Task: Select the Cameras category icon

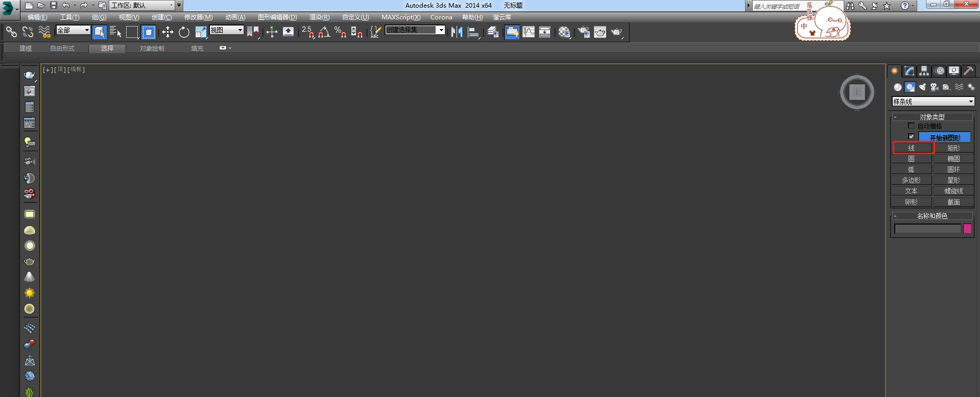Action: (935, 87)
